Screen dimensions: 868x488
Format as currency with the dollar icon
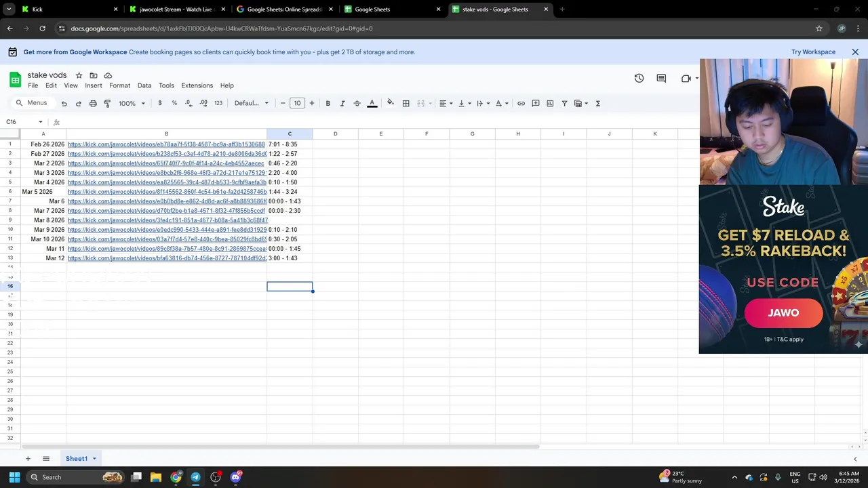pos(160,103)
